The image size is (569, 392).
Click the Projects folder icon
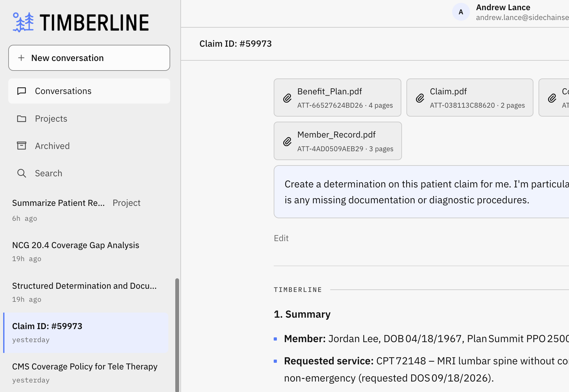22,119
